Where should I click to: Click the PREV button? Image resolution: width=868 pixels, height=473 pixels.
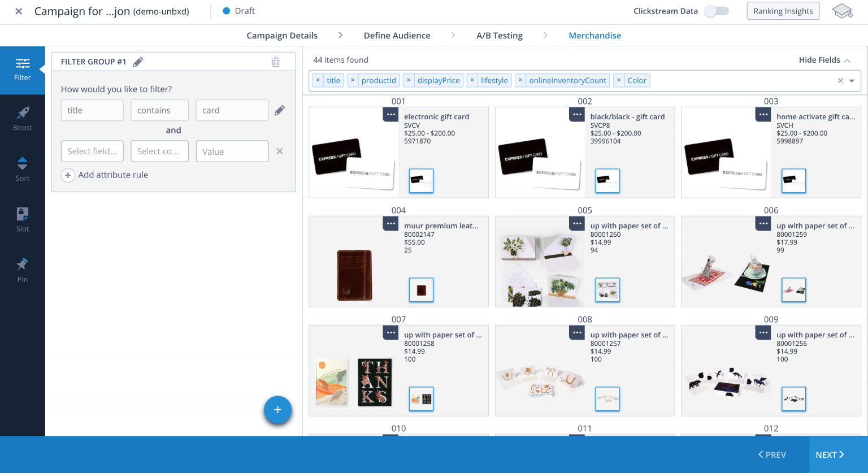coord(772,455)
